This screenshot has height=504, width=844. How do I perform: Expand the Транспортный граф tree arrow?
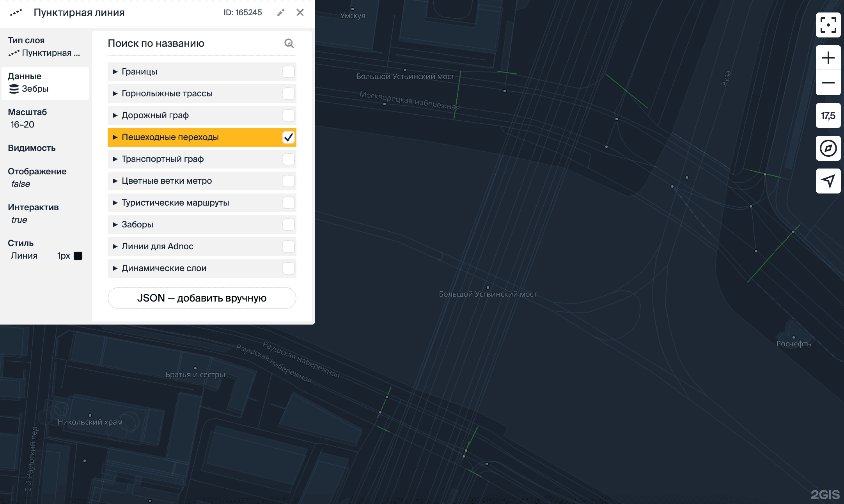click(115, 159)
